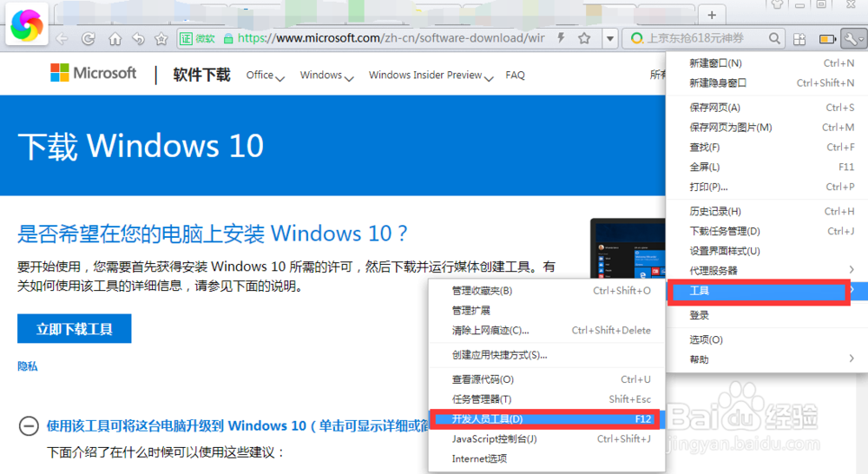Click the colorful browser logo
This screenshot has width=868, height=474.
(x=27, y=25)
